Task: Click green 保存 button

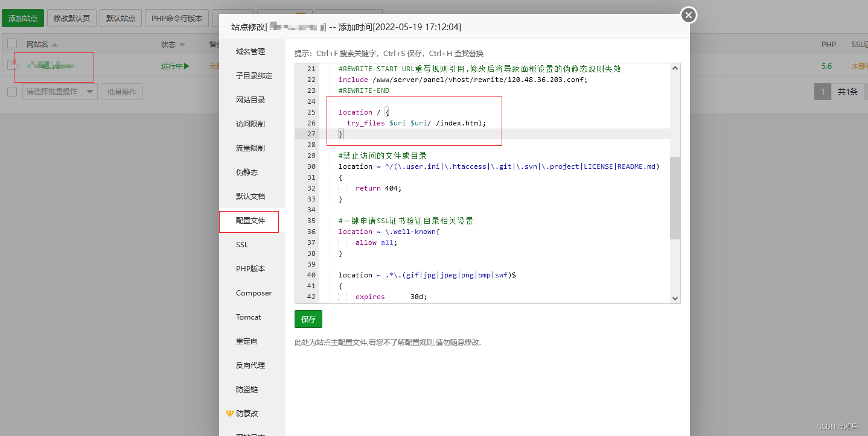Action: coord(308,320)
